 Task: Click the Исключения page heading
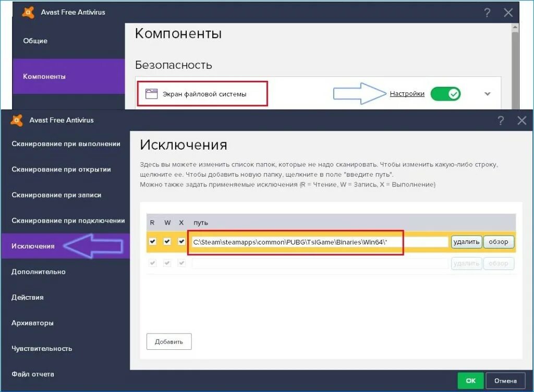[x=184, y=145]
